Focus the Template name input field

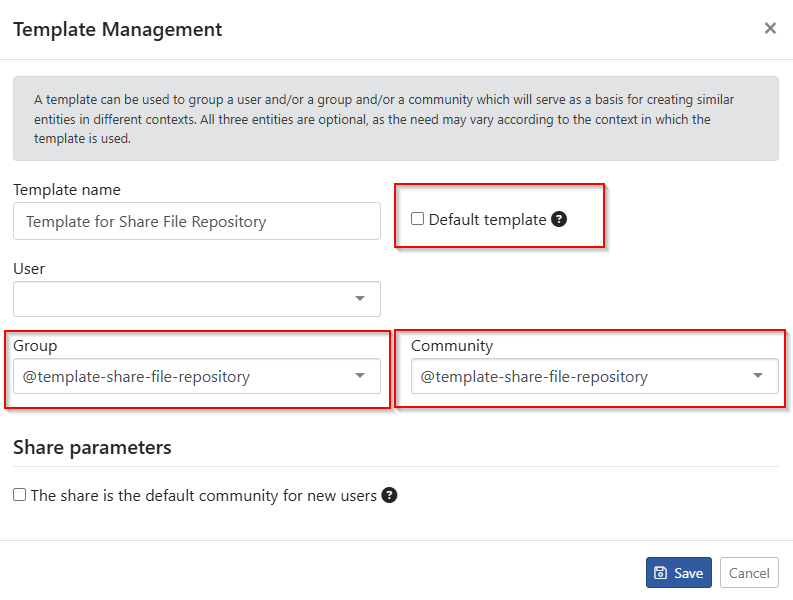197,221
